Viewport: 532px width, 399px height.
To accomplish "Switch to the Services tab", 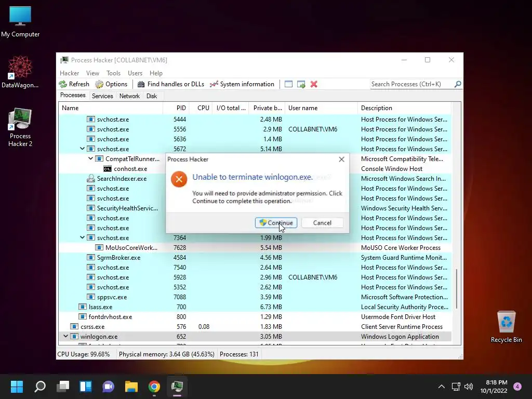I will click(102, 96).
